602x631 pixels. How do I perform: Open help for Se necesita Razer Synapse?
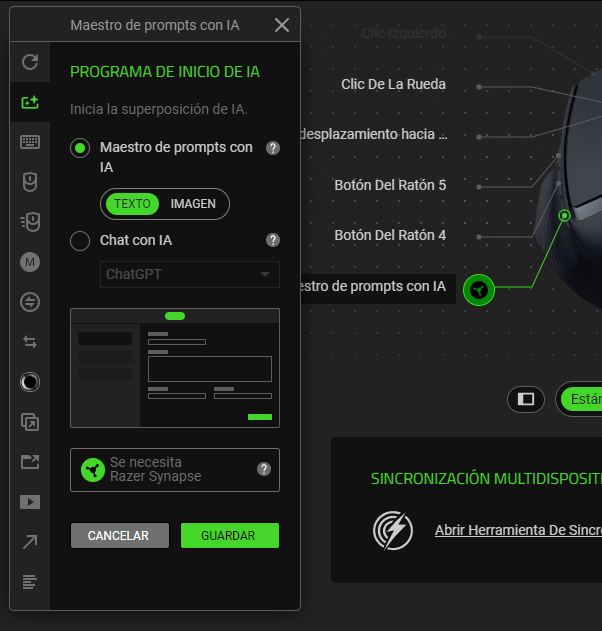pos(264,469)
